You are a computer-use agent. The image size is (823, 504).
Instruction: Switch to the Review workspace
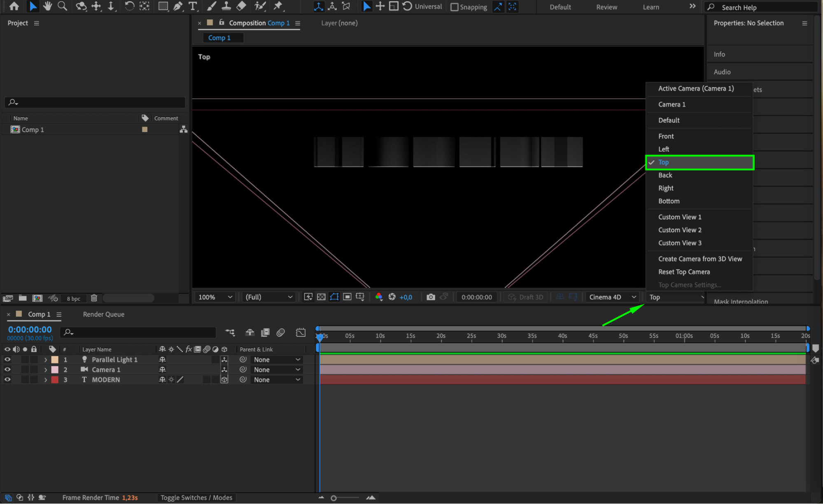click(x=606, y=7)
